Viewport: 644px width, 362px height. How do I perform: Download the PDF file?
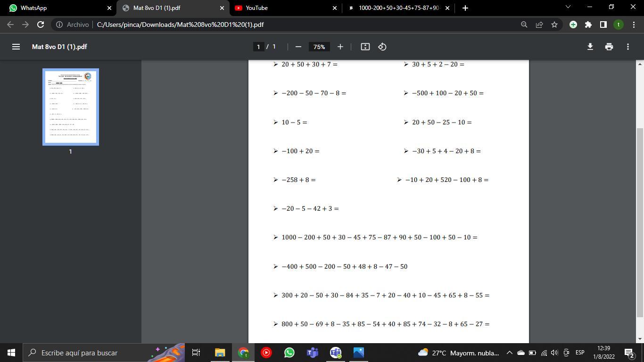590,47
